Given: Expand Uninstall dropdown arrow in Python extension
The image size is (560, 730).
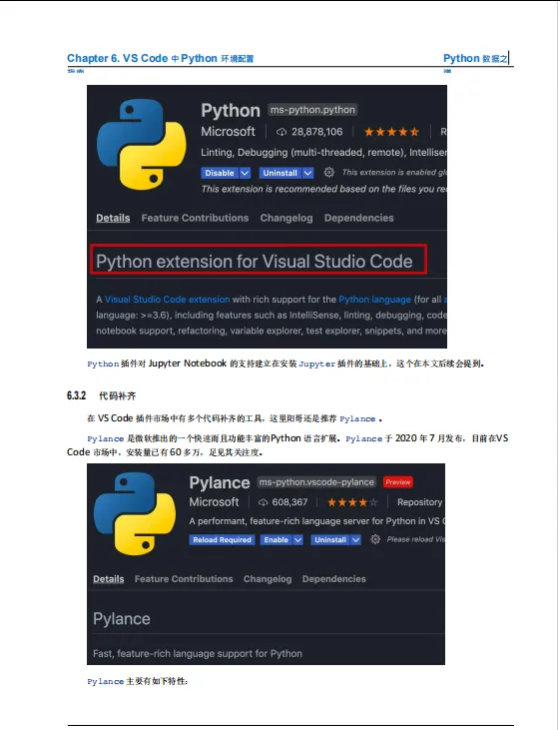Looking at the screenshot, I should tap(307, 173).
